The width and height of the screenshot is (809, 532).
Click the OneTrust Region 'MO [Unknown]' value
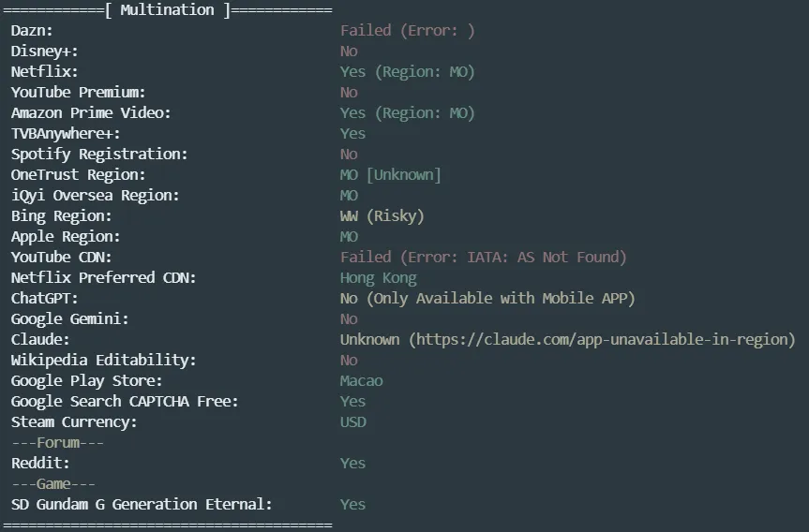[390, 175]
